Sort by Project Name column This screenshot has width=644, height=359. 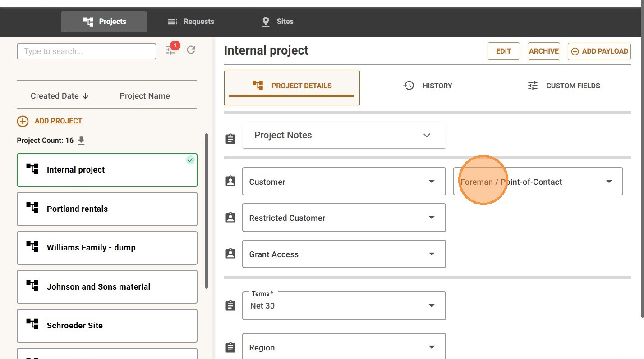tap(145, 96)
